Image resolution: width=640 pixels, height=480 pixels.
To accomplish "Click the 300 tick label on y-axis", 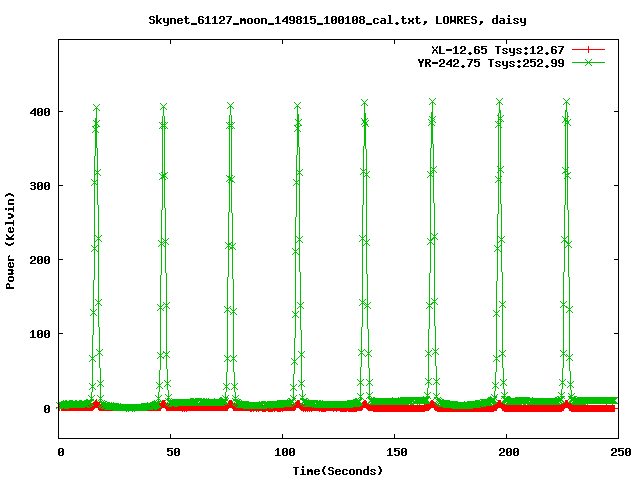I will 40,186.
